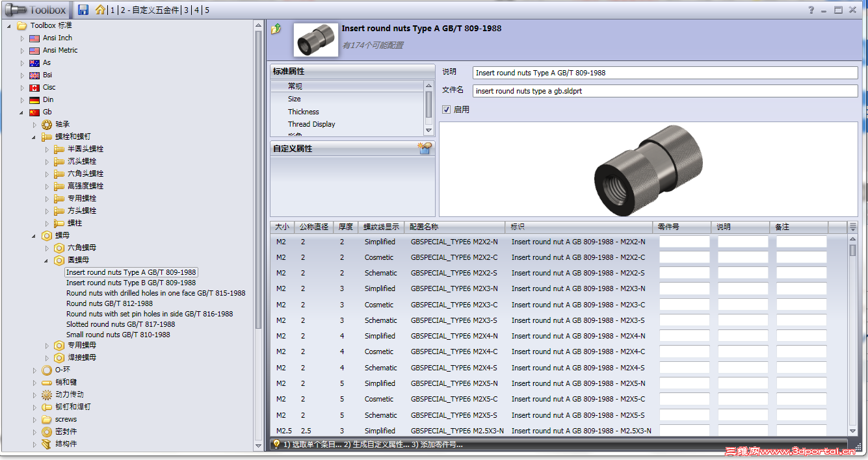Open step 3 in the wizard bar

click(x=186, y=10)
